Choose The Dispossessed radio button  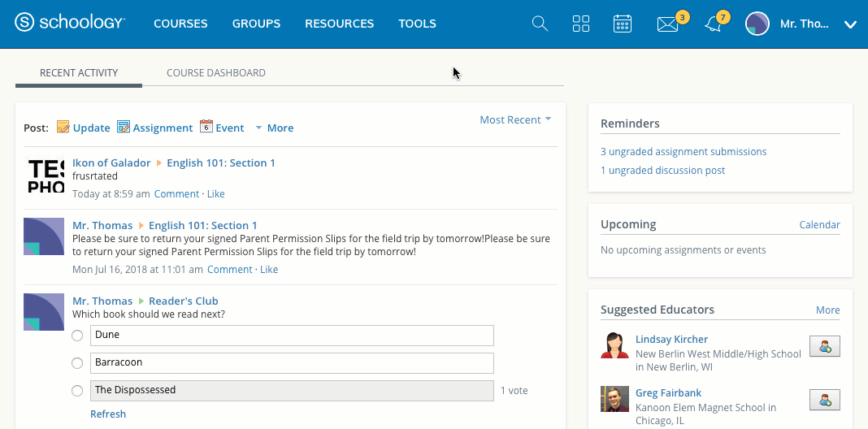tap(77, 391)
